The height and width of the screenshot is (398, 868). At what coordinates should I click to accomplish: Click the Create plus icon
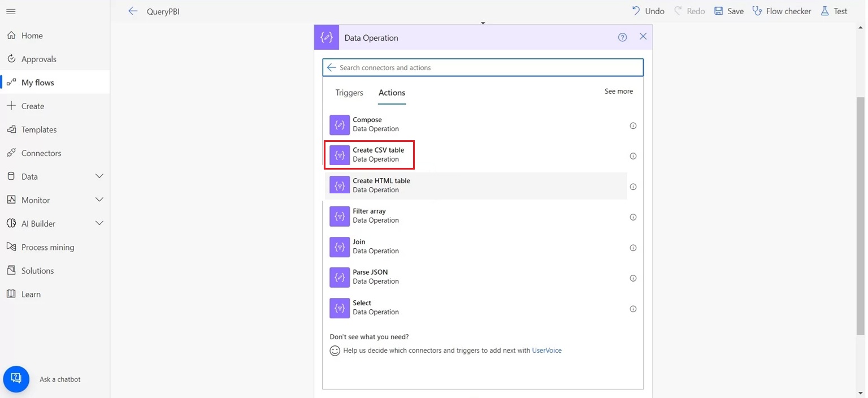click(11, 106)
